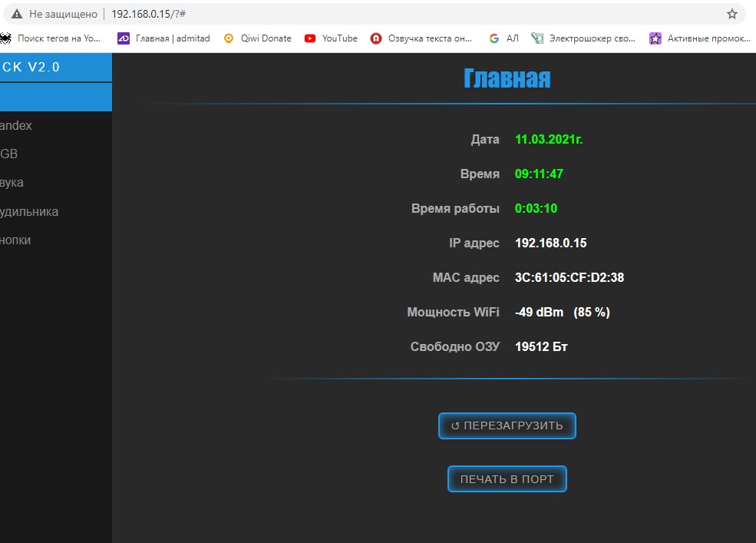Click the bookmark star icon in address bar
This screenshot has width=756, height=543.
pyautogui.click(x=732, y=14)
